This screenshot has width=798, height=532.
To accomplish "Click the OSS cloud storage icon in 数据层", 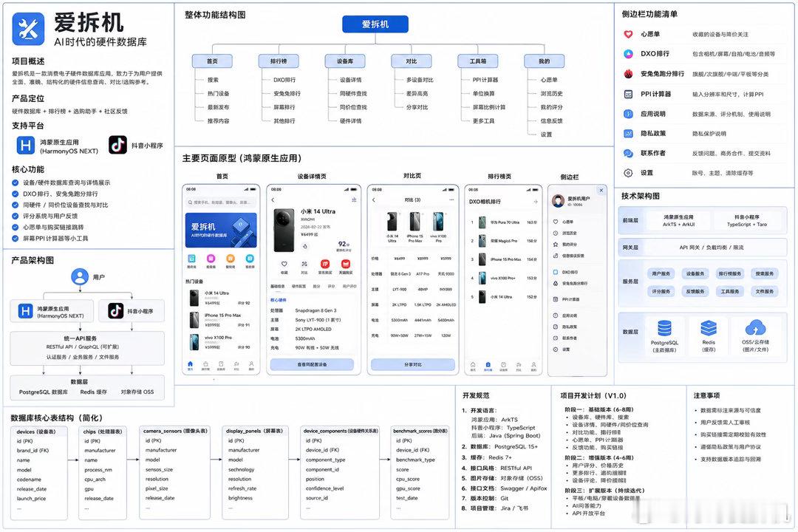I will point(755,328).
